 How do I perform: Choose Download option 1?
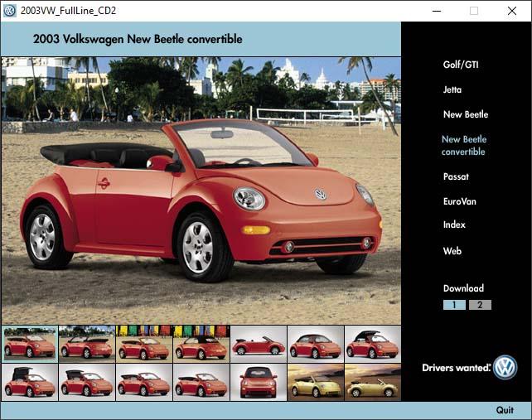point(454,305)
